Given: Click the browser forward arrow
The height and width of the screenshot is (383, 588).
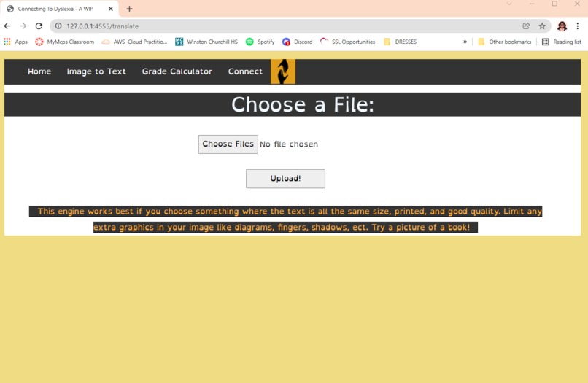Looking at the screenshot, I should [x=23, y=26].
